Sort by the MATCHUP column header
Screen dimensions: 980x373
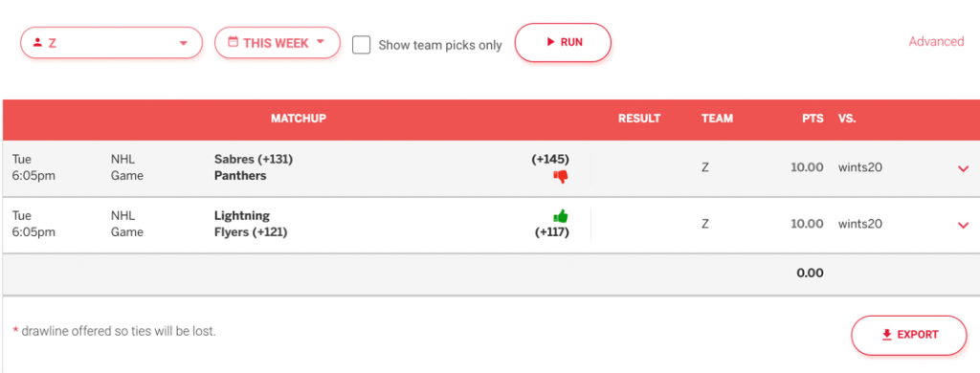pyautogui.click(x=299, y=118)
